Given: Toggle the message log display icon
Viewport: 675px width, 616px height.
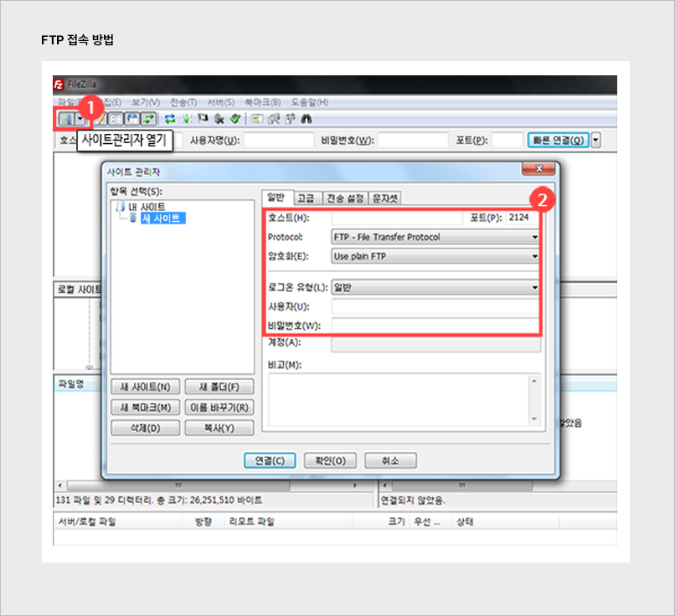Looking at the screenshot, I should pyautogui.click(x=100, y=119).
